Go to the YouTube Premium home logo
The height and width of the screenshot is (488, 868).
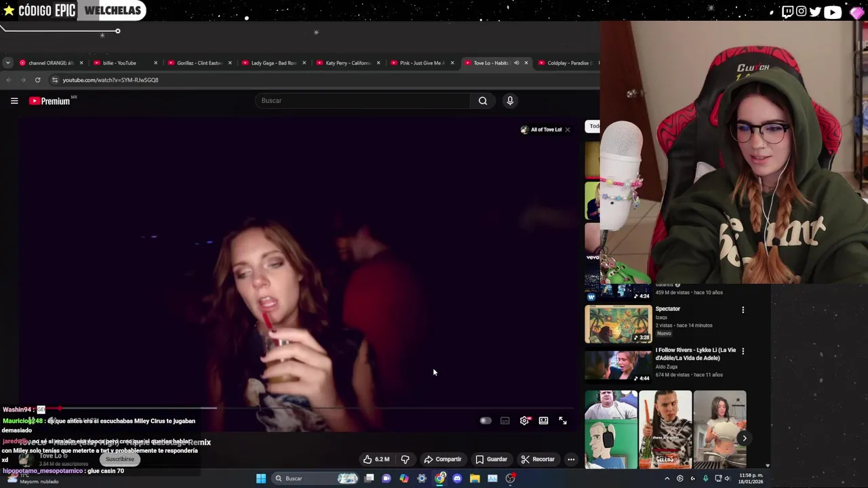coord(50,101)
